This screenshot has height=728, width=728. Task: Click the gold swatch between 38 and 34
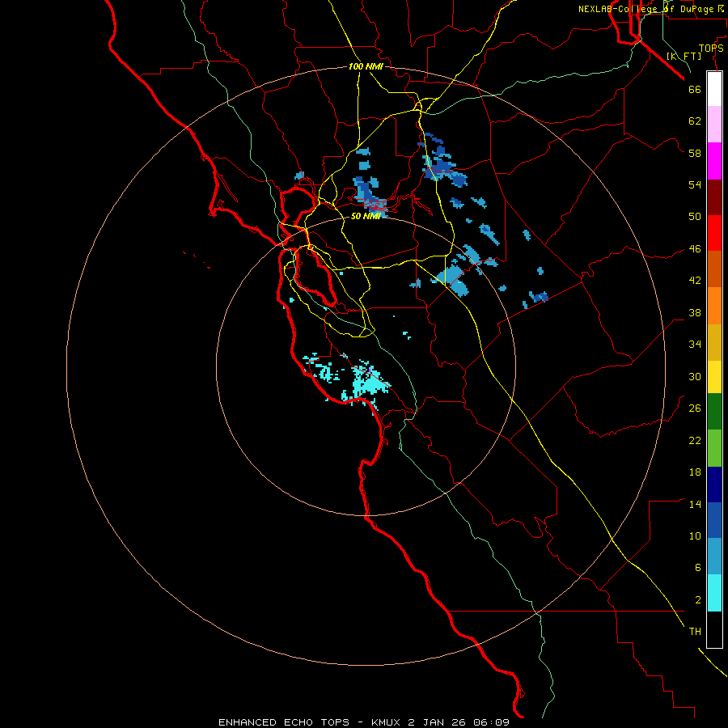coord(714,342)
